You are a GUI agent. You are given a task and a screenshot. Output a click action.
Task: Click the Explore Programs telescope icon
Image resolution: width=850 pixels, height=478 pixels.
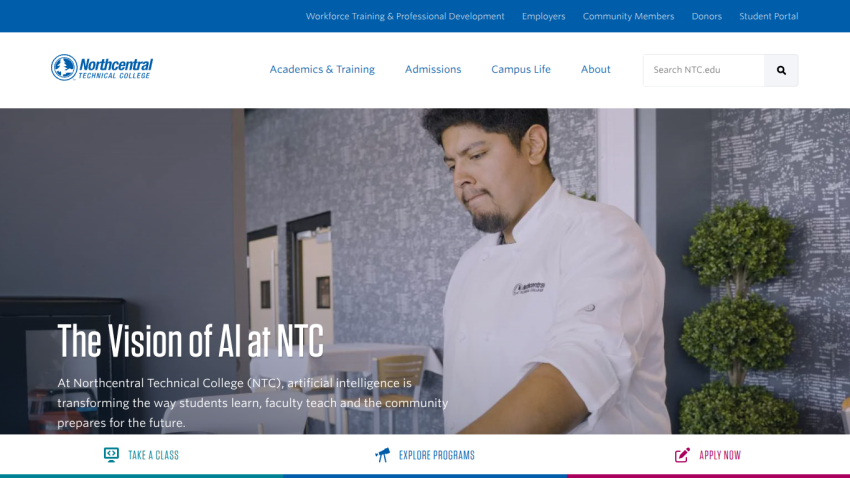[x=382, y=455]
